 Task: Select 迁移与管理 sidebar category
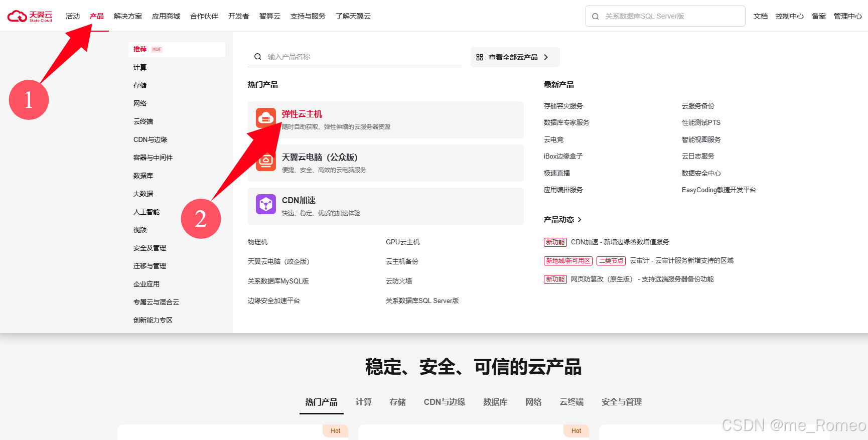[150, 266]
